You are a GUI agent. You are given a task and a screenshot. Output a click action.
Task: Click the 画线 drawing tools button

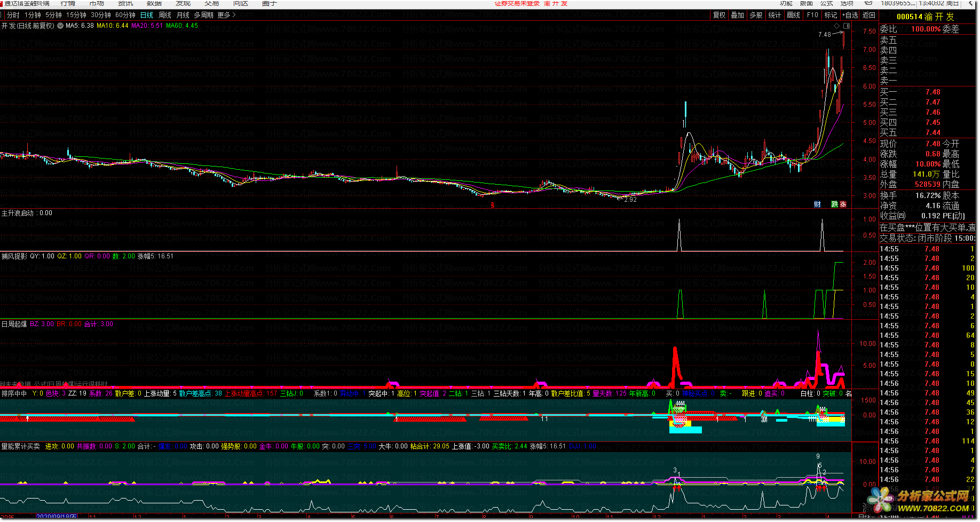click(x=793, y=15)
